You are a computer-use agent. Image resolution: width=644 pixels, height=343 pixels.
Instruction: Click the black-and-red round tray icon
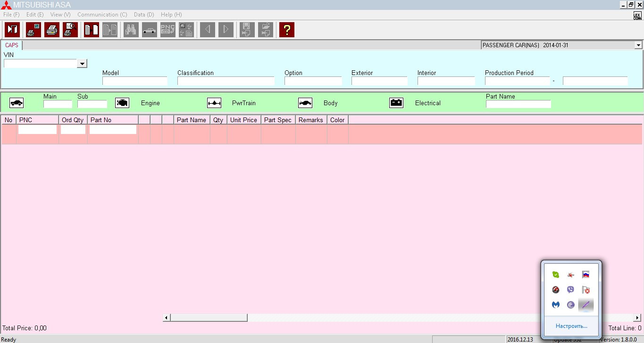click(556, 290)
